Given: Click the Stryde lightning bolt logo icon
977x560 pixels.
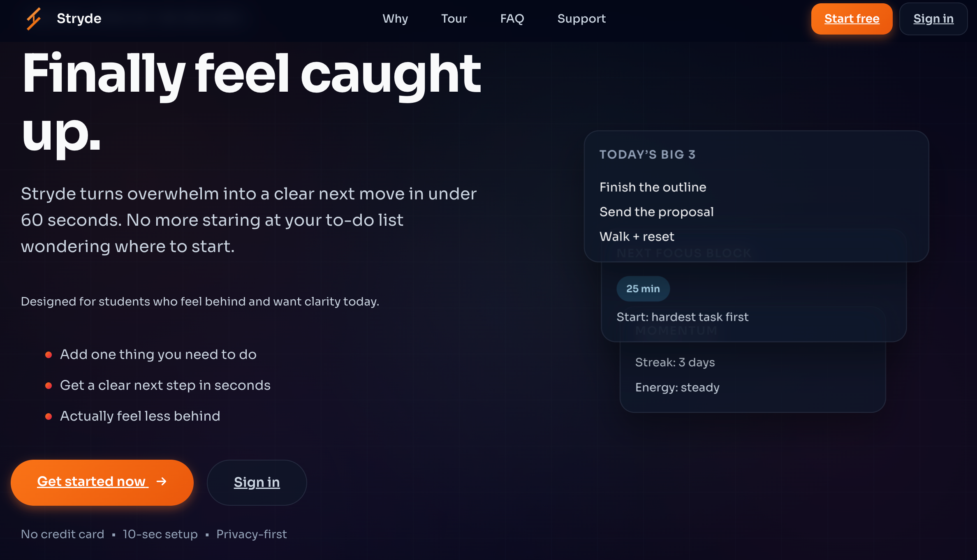Looking at the screenshot, I should point(34,19).
